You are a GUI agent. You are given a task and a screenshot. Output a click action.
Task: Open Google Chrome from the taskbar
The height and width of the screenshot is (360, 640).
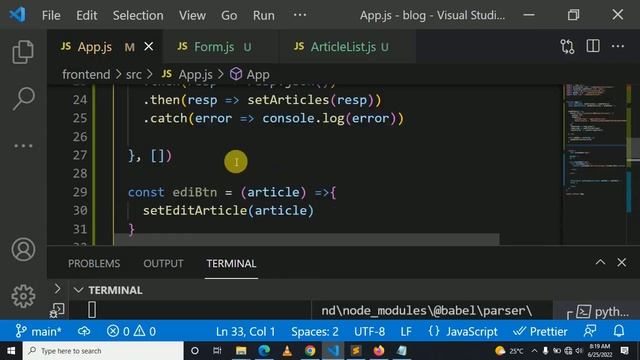[310, 351]
